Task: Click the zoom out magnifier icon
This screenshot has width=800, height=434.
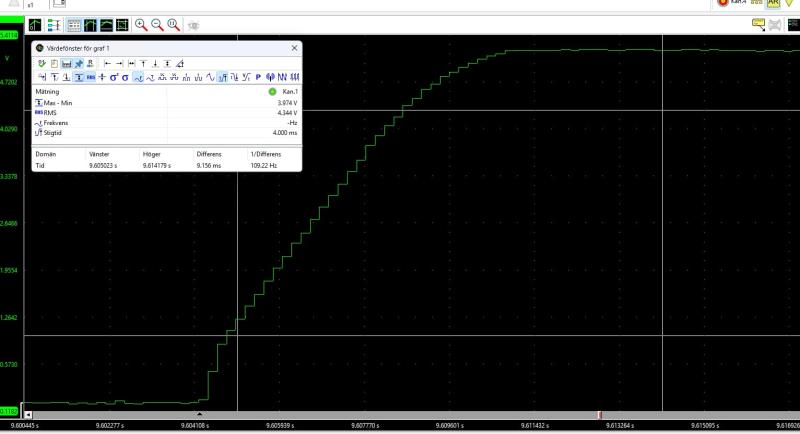Action: tap(157, 23)
